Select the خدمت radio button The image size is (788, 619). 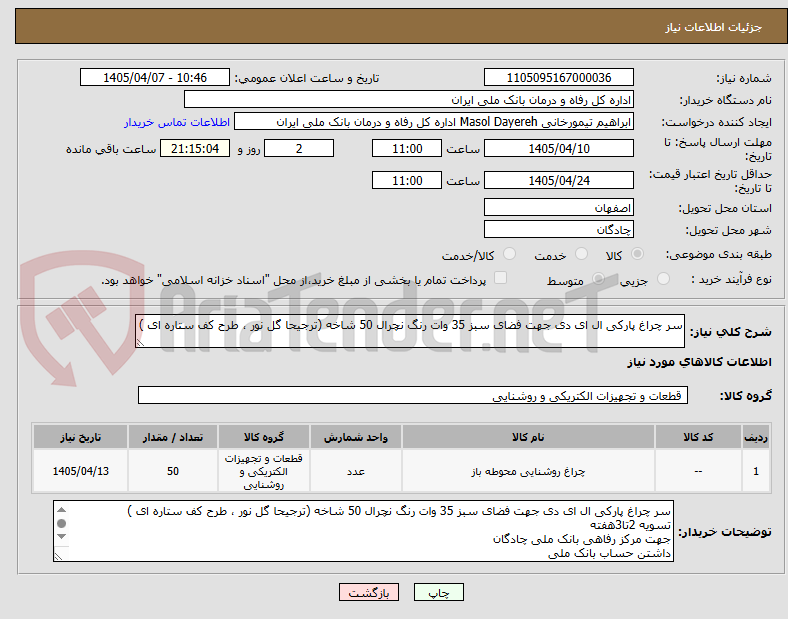coord(581,254)
